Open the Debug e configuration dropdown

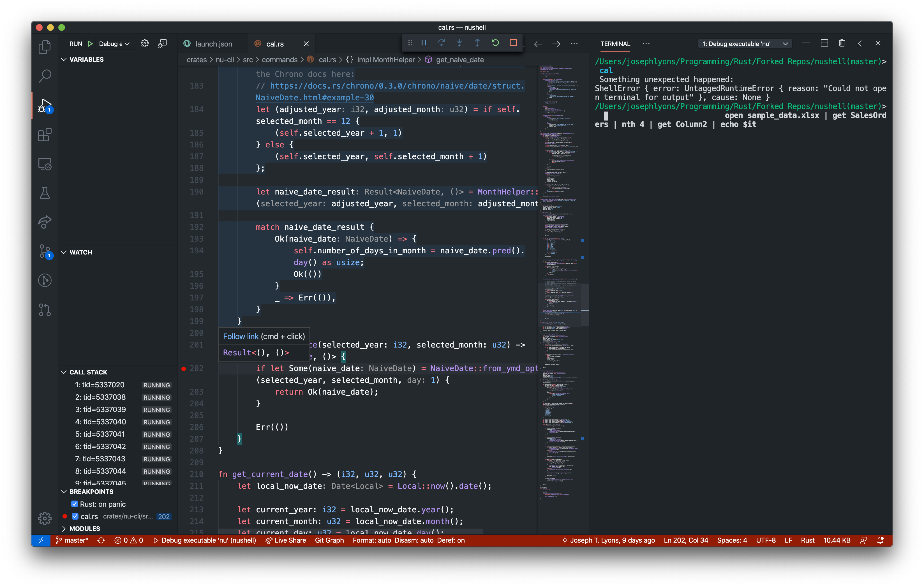(113, 43)
